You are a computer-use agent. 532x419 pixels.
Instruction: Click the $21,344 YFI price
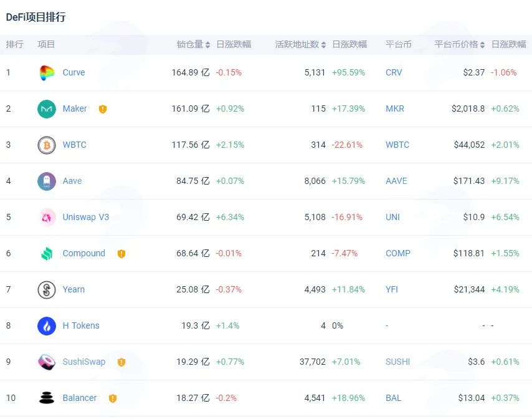pyautogui.click(x=469, y=289)
